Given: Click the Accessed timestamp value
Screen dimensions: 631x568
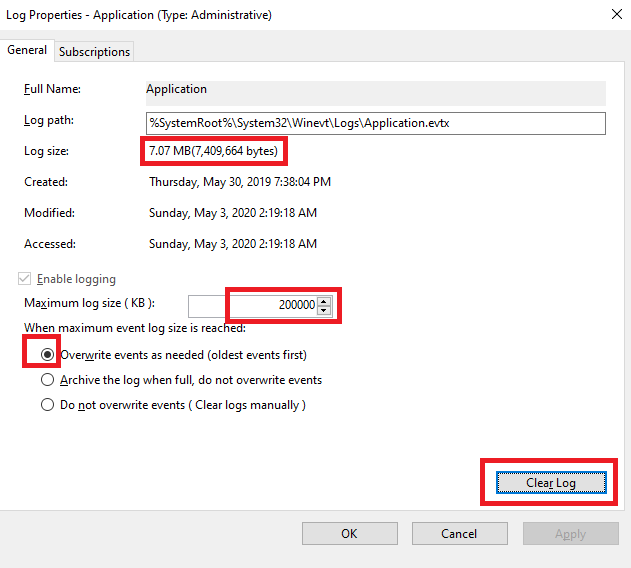Looking at the screenshot, I should click(x=233, y=244).
